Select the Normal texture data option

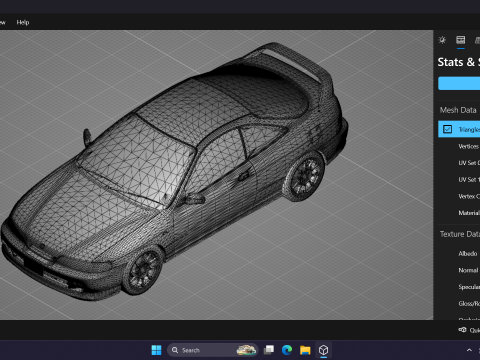click(468, 270)
